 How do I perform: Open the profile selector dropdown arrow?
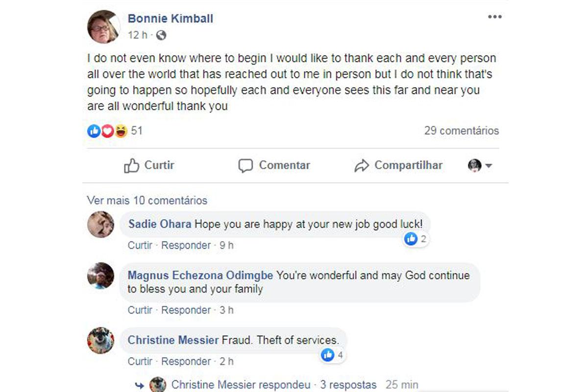tap(489, 166)
